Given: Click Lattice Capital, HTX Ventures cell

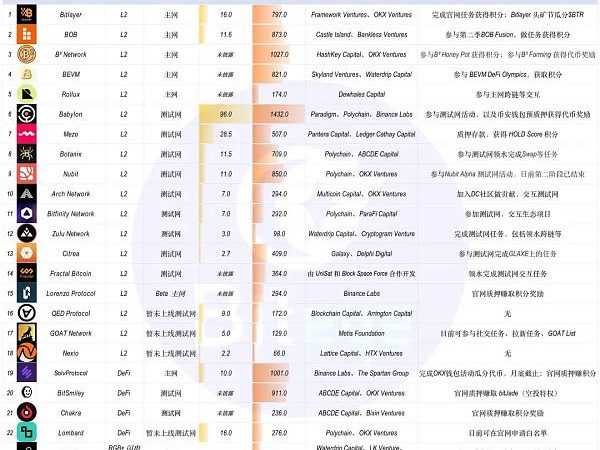Looking at the screenshot, I should (361, 353).
